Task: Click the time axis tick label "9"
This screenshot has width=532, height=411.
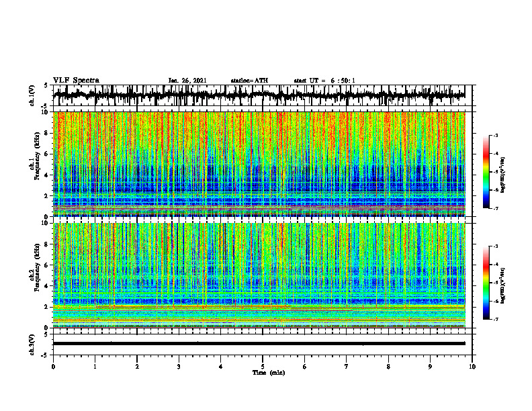Action: click(430, 367)
